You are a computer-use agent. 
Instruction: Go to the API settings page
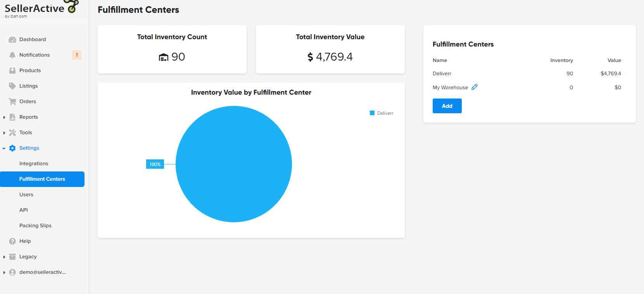[24, 210]
